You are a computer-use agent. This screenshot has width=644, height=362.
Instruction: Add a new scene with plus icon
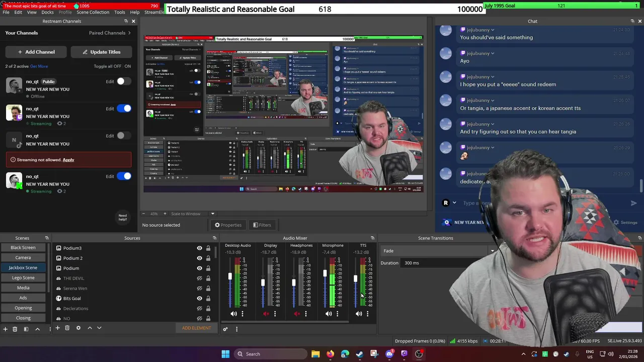coord(5,329)
